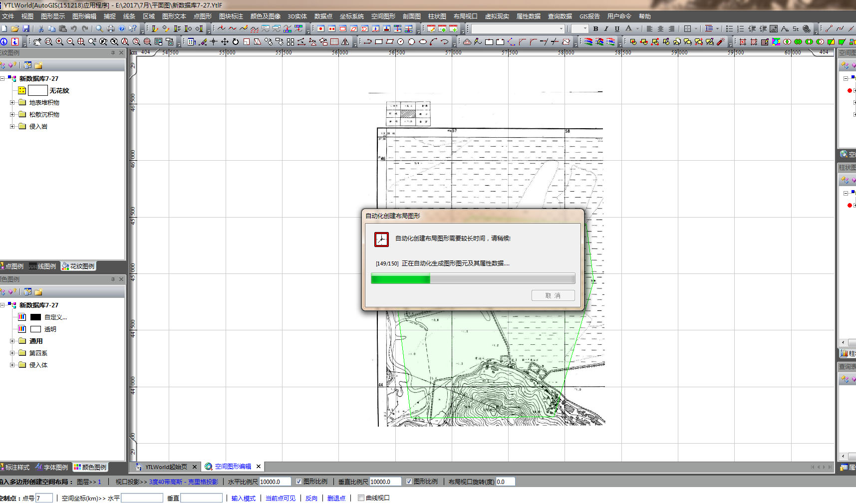Click the Undo arrow icon
This screenshot has height=504, width=856.
pos(74,29)
